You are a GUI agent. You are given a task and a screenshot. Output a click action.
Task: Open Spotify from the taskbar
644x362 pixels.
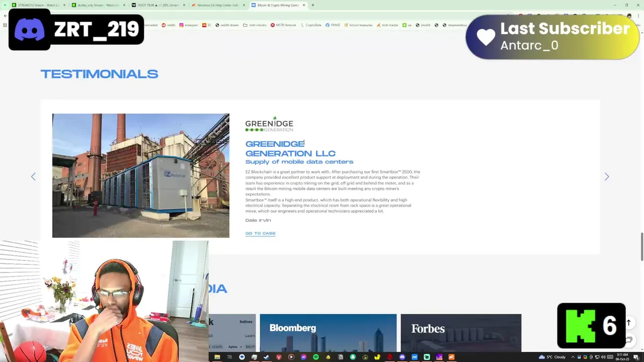316,357
